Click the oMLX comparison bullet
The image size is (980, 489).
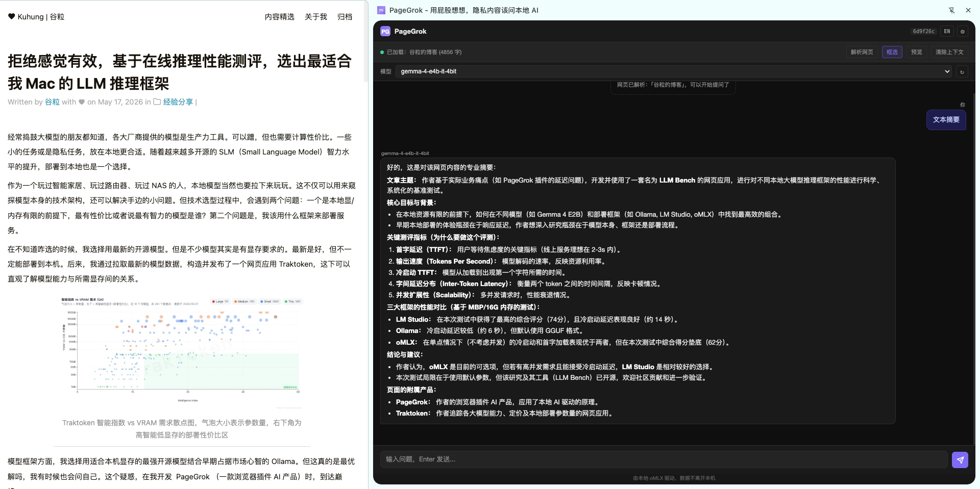[564, 343]
